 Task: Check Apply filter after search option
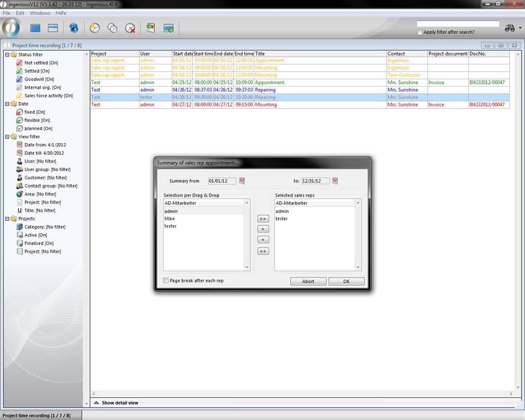[x=420, y=32]
